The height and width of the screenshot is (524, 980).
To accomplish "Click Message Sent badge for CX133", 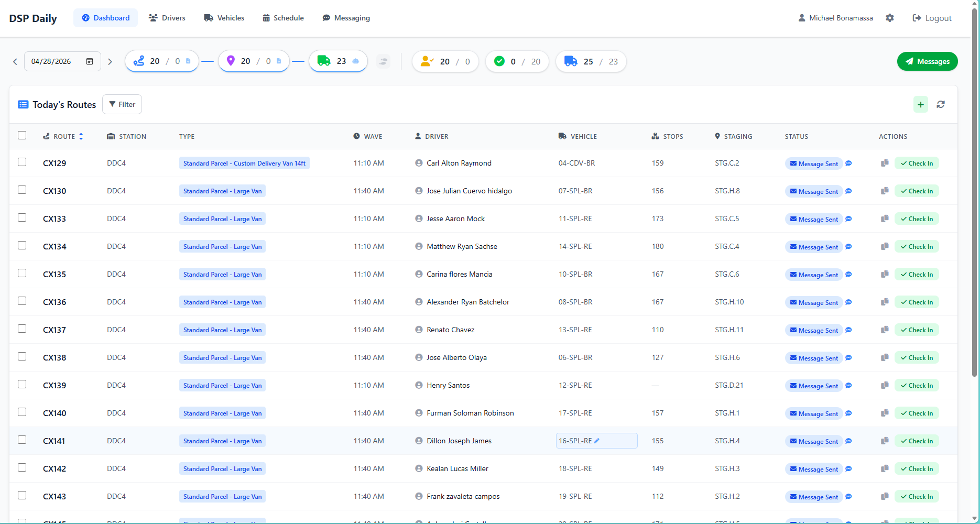I will pos(814,219).
